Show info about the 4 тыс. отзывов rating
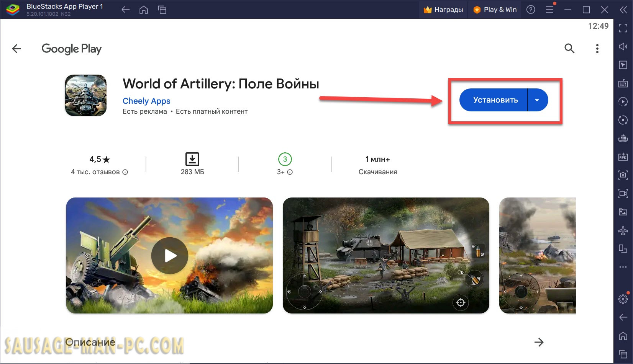 (125, 172)
